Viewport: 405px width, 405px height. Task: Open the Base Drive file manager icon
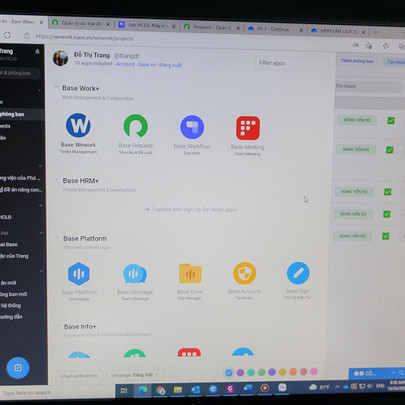[190, 273]
